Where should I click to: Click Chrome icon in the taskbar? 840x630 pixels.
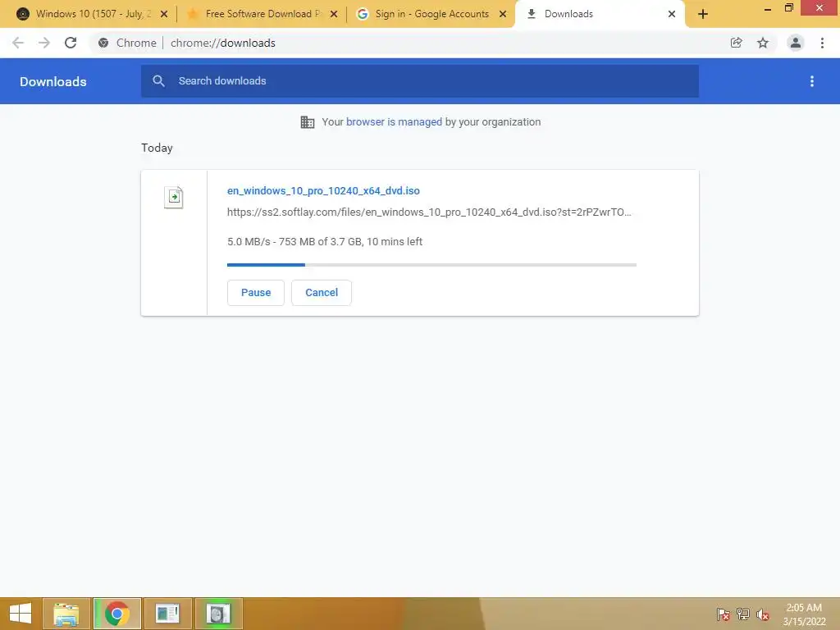coord(117,614)
